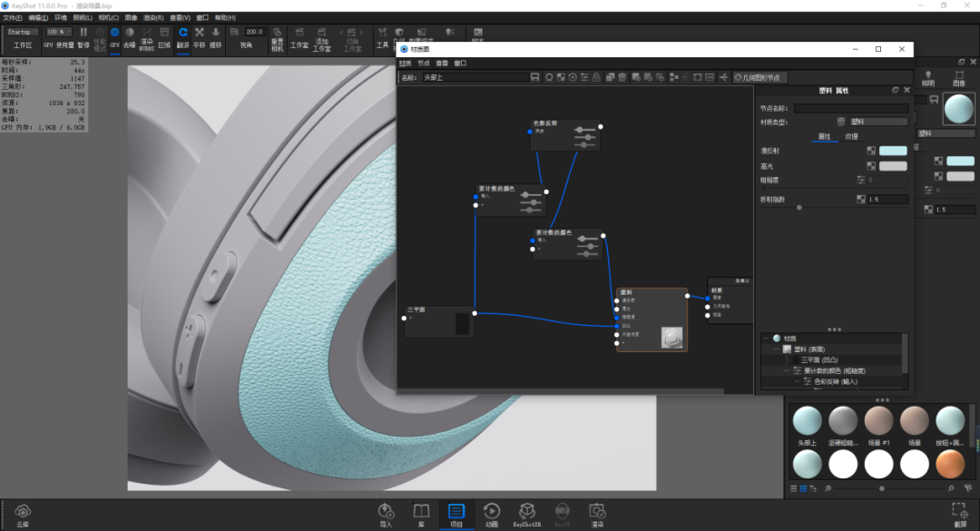Toggle GPU render mode

pos(114,37)
